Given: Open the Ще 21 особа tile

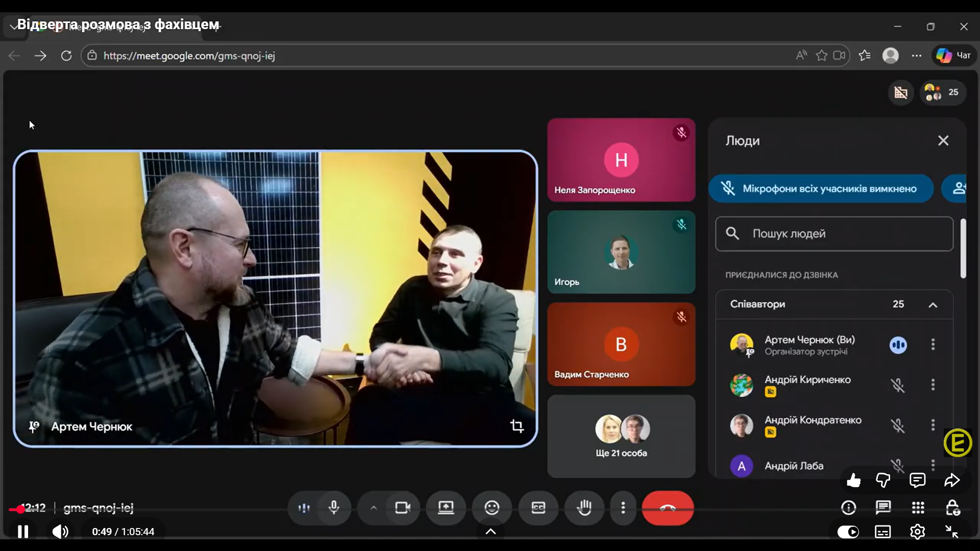Looking at the screenshot, I should tap(621, 437).
